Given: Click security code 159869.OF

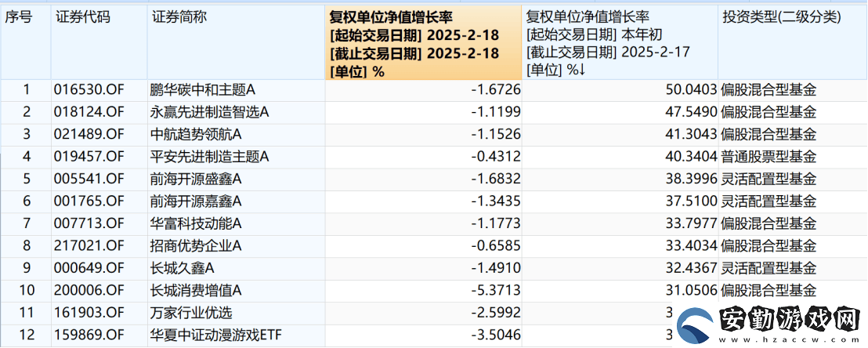Looking at the screenshot, I should (x=89, y=335).
